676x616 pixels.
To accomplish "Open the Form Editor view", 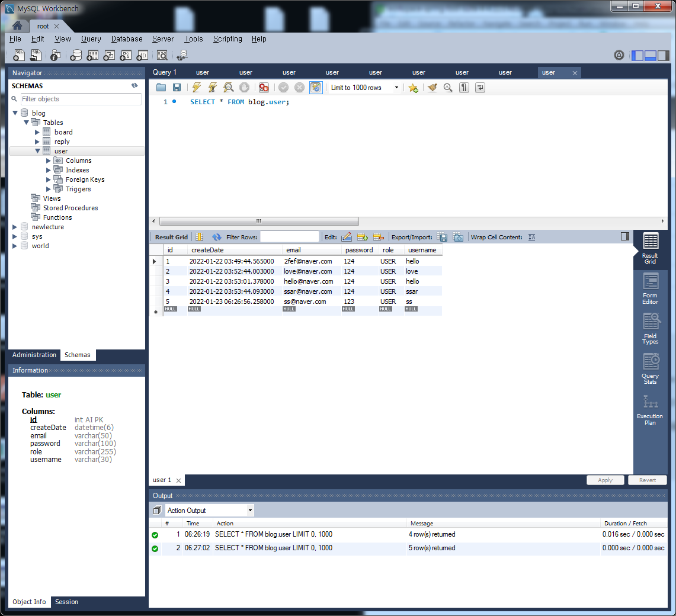I will 650,289.
